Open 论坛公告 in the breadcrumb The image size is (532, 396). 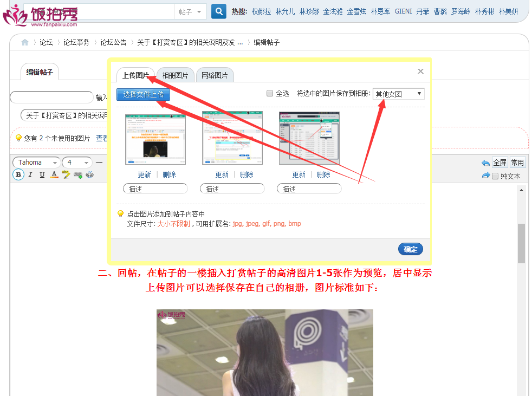point(113,42)
